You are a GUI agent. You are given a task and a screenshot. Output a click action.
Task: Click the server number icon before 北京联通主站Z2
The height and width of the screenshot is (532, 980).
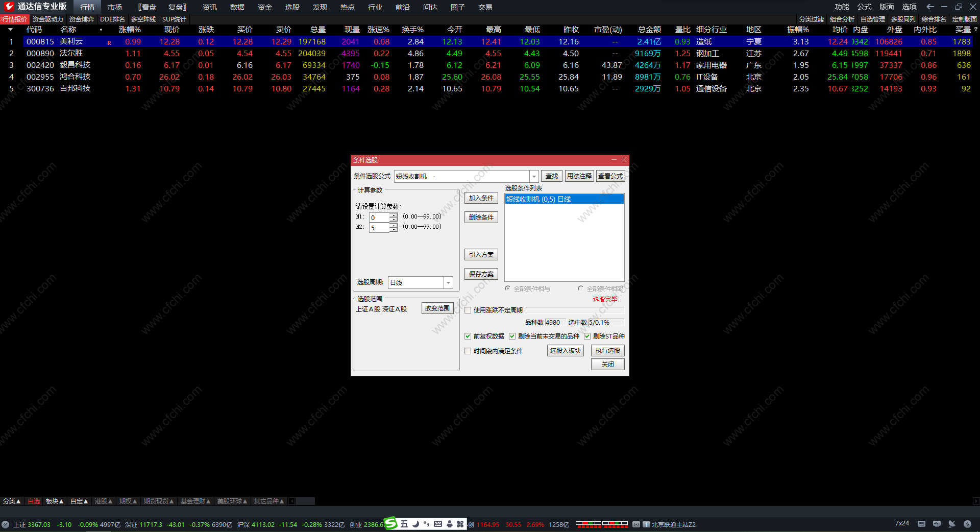[x=646, y=524]
